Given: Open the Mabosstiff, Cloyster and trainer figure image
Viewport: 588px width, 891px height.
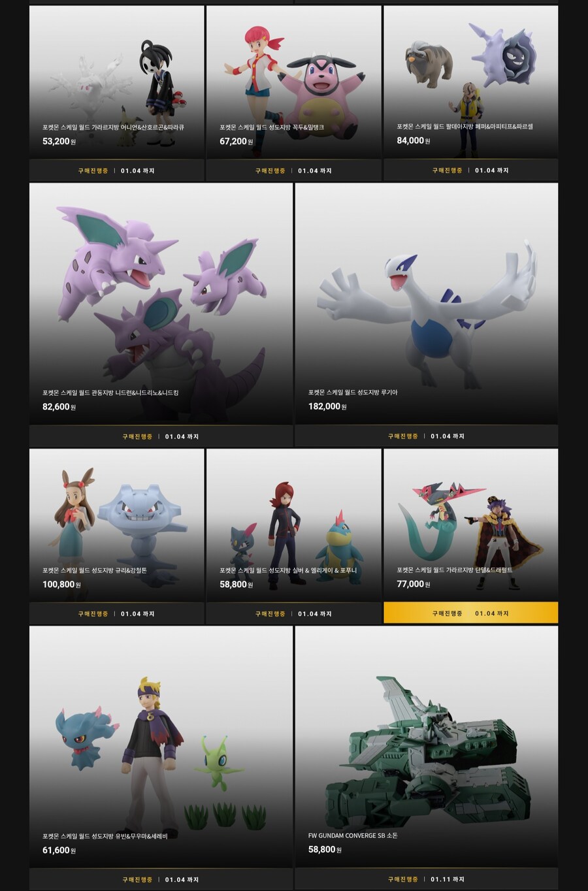Looking at the screenshot, I should (470, 82).
